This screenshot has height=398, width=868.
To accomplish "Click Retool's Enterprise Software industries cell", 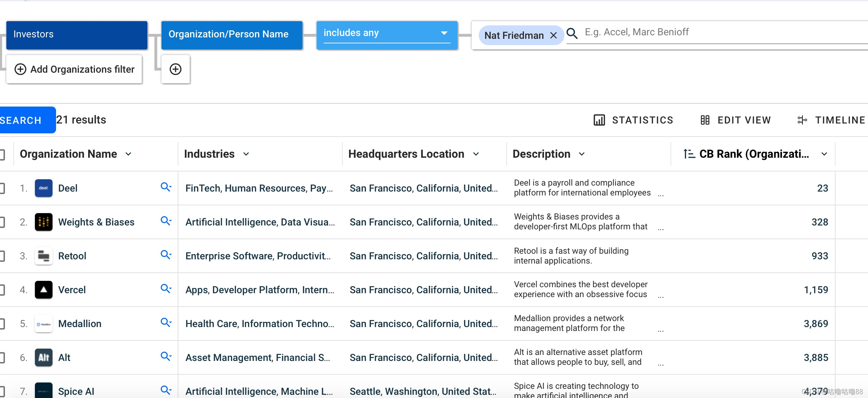I will tap(258, 256).
